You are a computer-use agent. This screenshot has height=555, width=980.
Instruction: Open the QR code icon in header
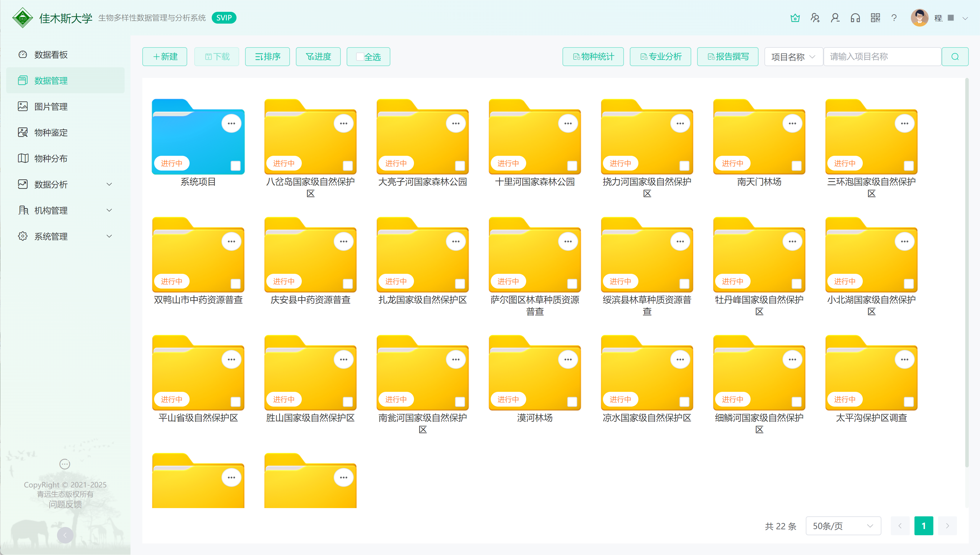[x=875, y=18]
